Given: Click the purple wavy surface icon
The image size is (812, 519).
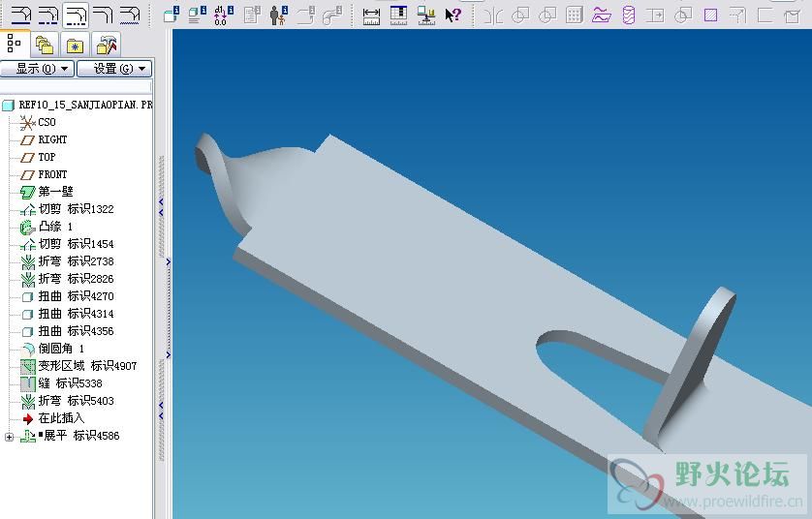Looking at the screenshot, I should 601,15.
